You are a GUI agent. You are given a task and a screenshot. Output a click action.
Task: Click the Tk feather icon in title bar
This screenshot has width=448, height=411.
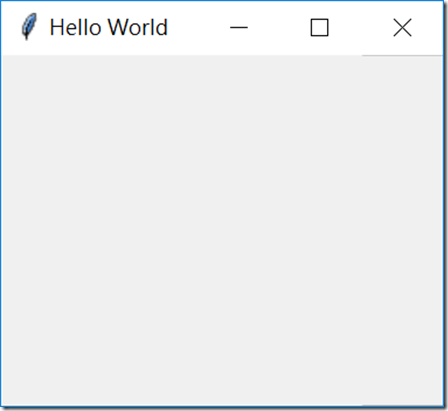coord(29,26)
